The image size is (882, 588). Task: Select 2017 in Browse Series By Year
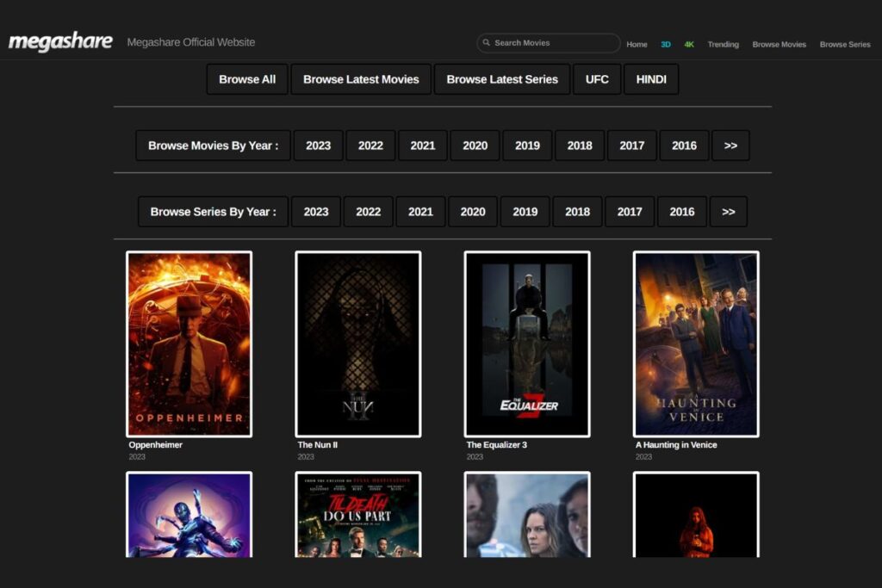(630, 212)
